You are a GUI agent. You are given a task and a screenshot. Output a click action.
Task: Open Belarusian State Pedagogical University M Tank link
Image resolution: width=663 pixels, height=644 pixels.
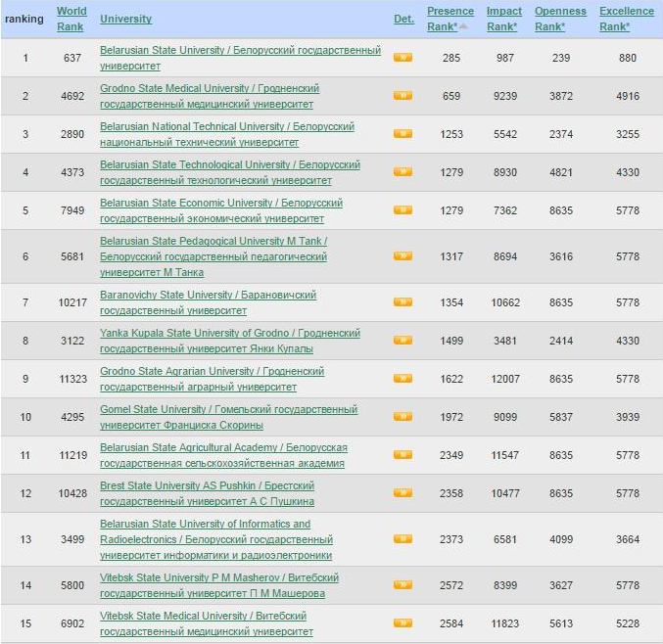[x=213, y=256]
